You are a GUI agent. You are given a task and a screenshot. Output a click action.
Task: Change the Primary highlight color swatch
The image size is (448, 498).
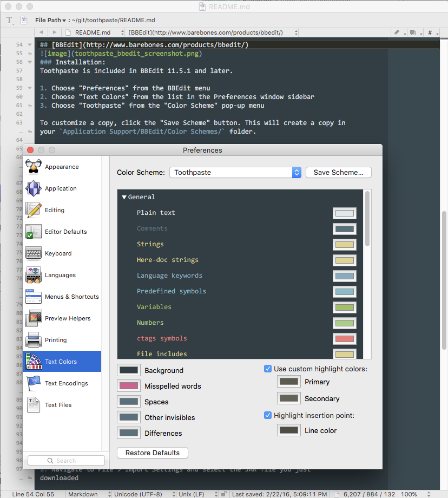coord(288,382)
